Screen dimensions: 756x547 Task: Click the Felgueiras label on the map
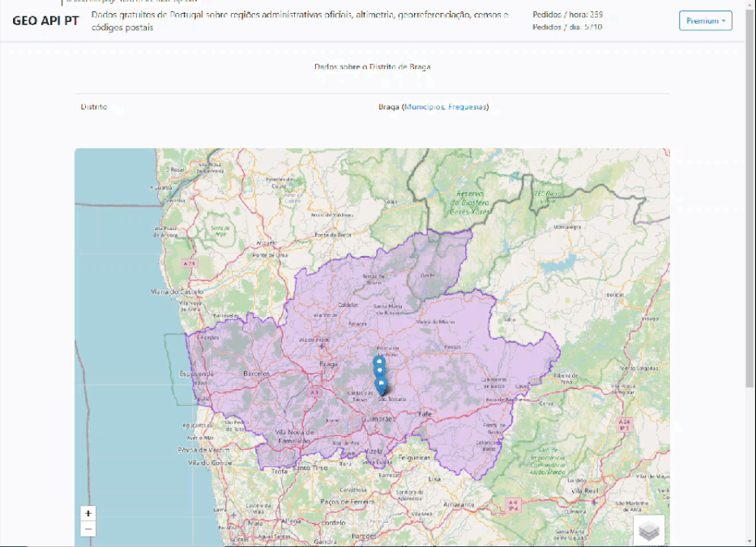[415, 457]
